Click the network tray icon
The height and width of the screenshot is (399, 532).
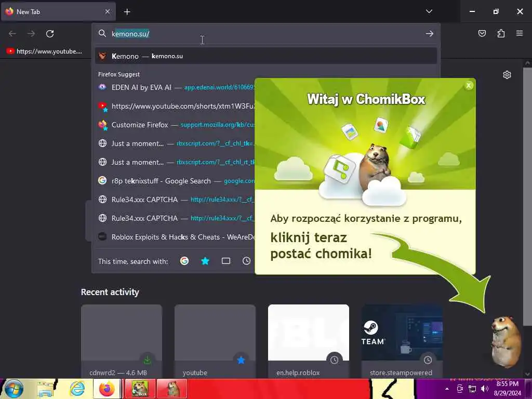[x=472, y=389]
